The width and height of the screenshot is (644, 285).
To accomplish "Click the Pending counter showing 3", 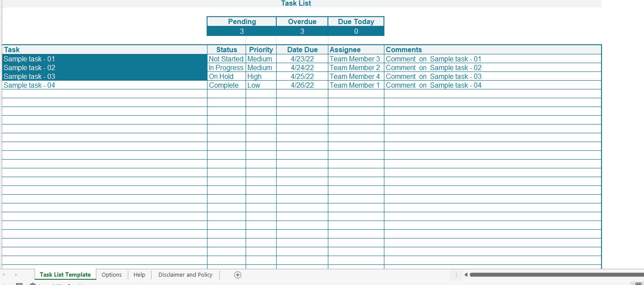I will pos(241,31).
